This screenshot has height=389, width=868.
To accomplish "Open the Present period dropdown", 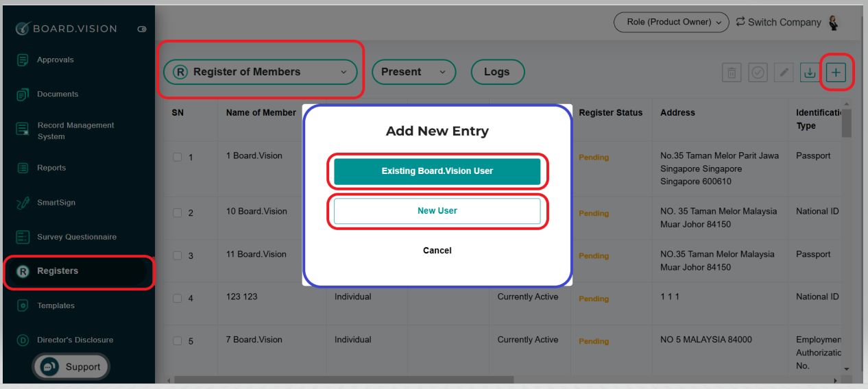I will (x=413, y=72).
